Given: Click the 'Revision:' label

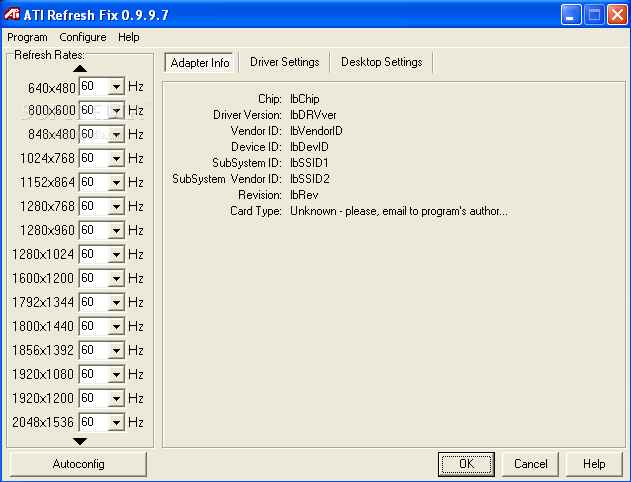Looking at the screenshot, I should coord(260,195).
